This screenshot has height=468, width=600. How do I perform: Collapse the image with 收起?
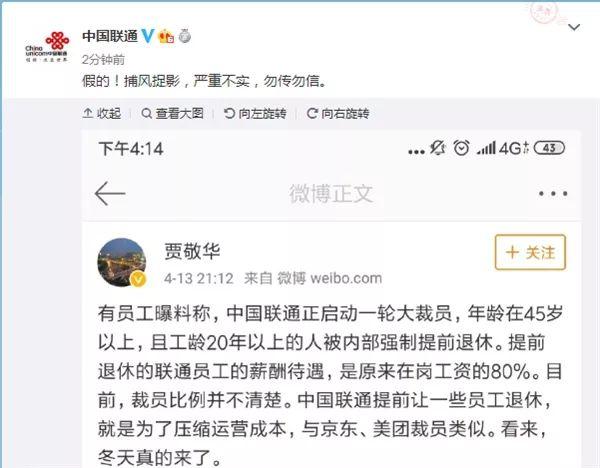click(102, 113)
